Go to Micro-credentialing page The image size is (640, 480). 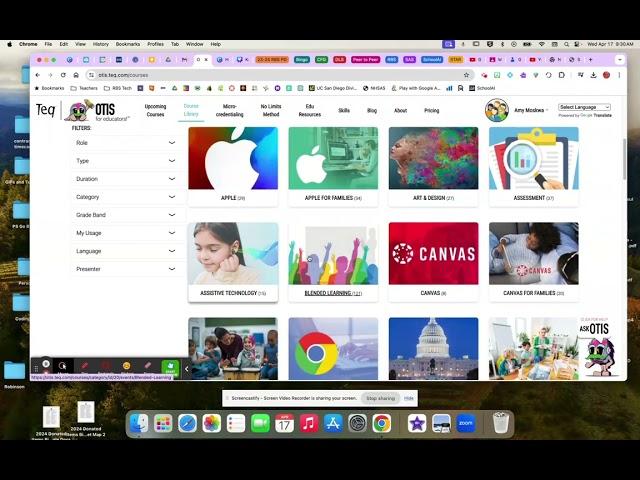(229, 110)
